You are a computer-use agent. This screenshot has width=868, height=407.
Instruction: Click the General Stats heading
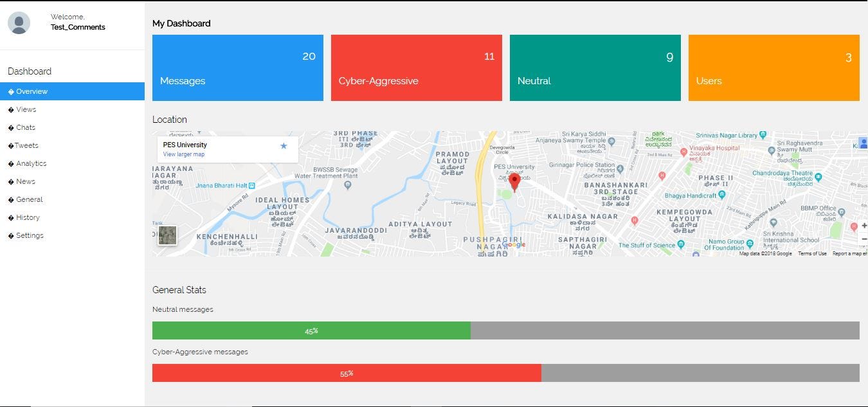point(179,290)
